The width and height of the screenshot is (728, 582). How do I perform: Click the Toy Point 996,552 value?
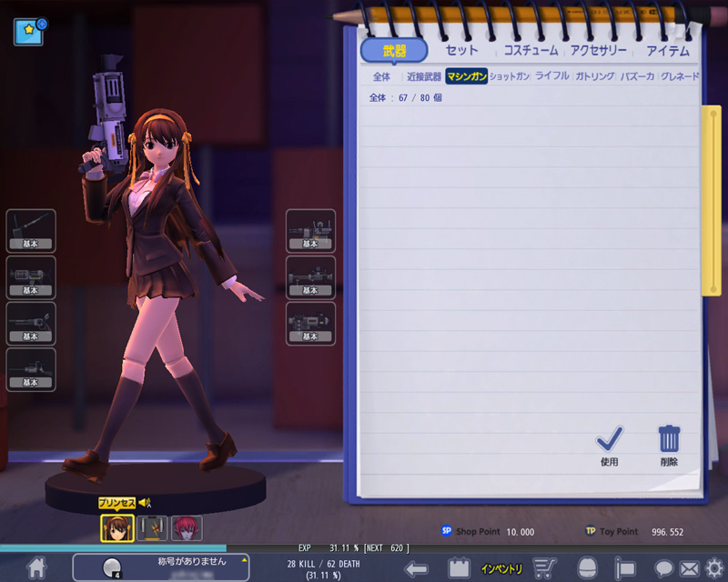667,532
